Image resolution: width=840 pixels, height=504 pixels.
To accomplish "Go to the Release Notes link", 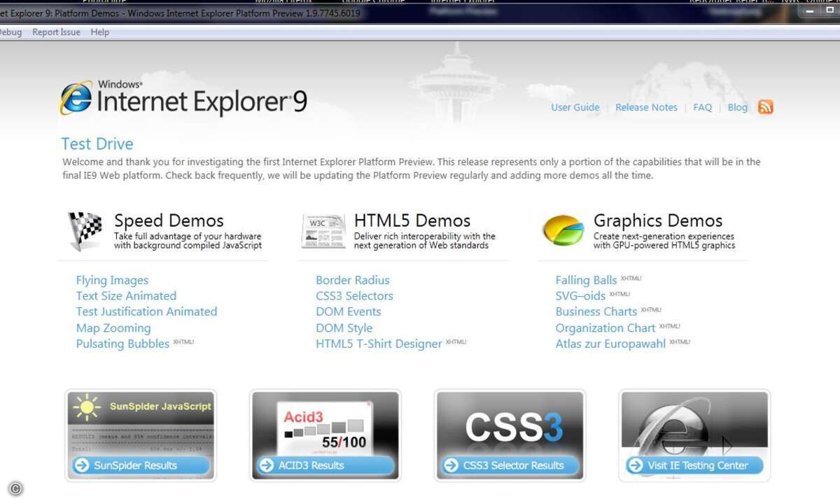I will coord(646,107).
